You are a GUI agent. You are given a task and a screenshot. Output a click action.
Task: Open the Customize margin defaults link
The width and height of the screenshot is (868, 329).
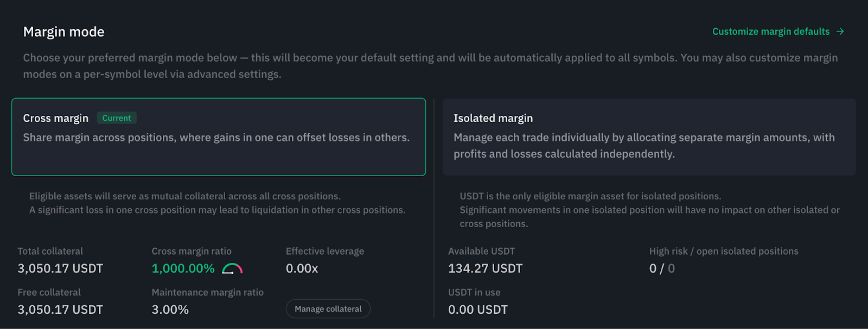(770, 31)
